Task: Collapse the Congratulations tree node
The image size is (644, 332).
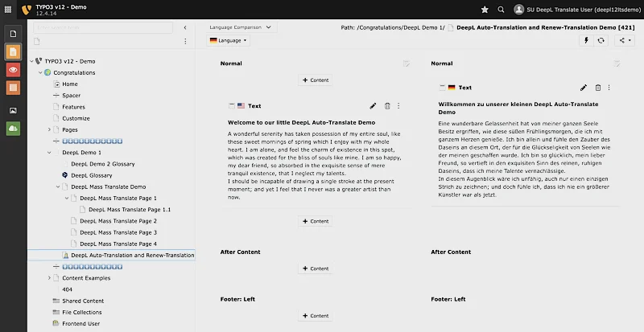Action: pyautogui.click(x=40, y=72)
